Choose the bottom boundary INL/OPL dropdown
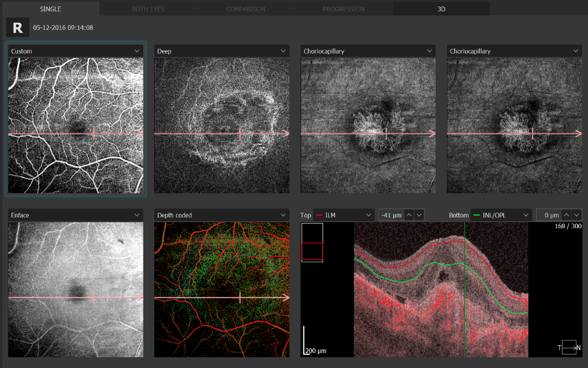588x368 pixels. point(501,215)
